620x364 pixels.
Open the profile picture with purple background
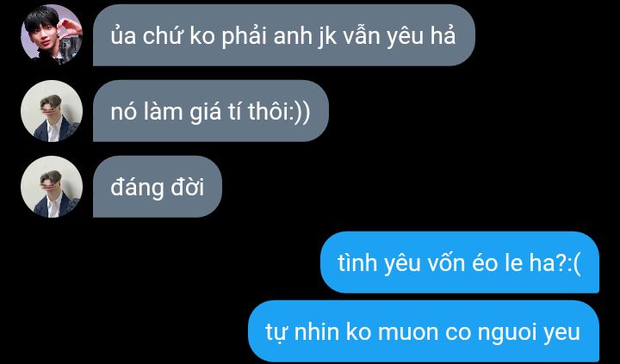click(x=52, y=34)
